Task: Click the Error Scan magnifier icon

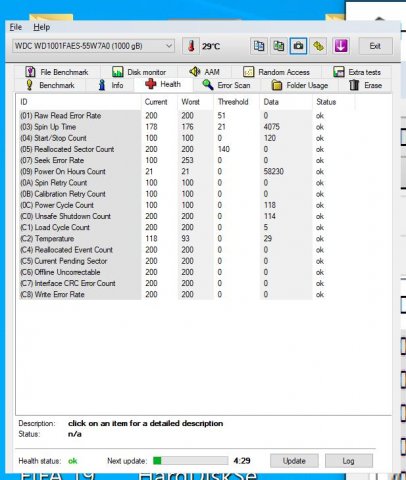Action: tap(208, 85)
